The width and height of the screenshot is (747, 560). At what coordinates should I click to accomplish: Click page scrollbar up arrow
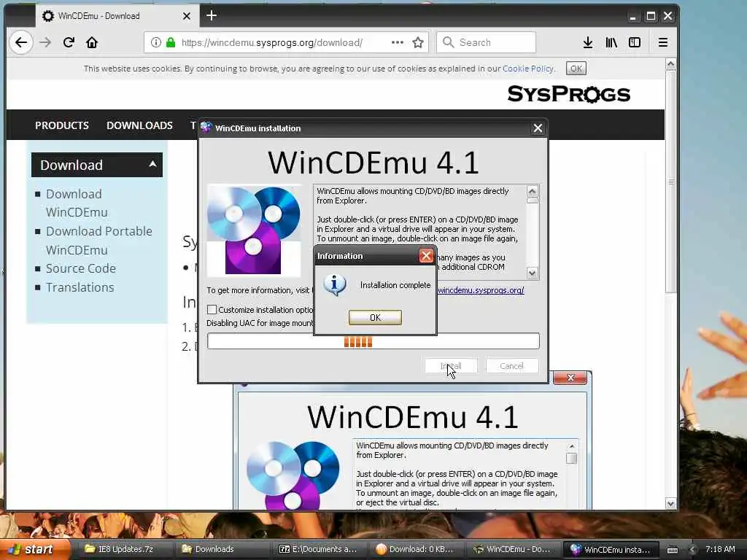[671, 64]
